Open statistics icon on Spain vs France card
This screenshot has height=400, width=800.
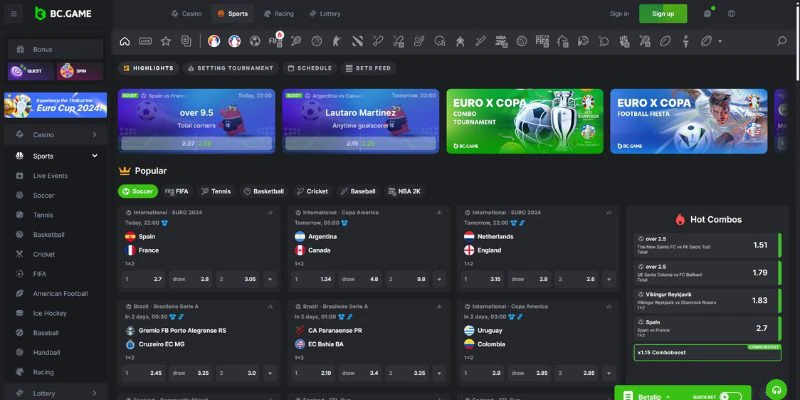click(270, 212)
